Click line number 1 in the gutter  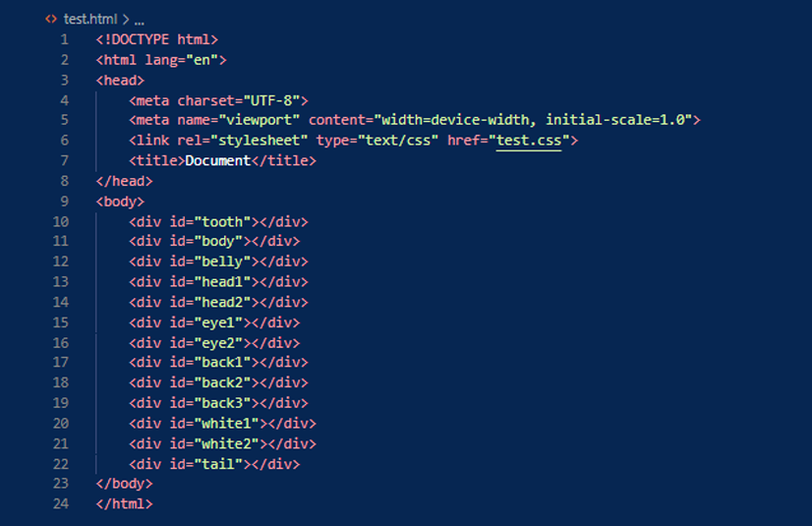(64, 39)
